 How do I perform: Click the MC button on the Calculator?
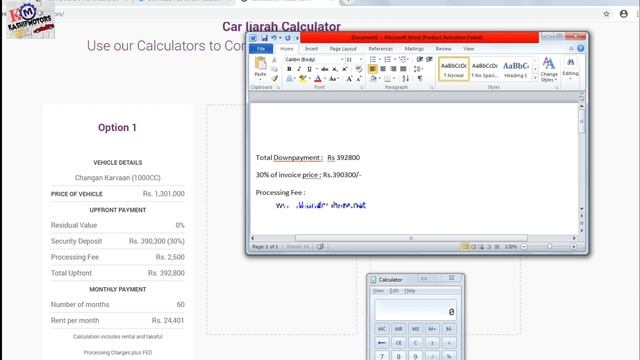pyautogui.click(x=382, y=329)
